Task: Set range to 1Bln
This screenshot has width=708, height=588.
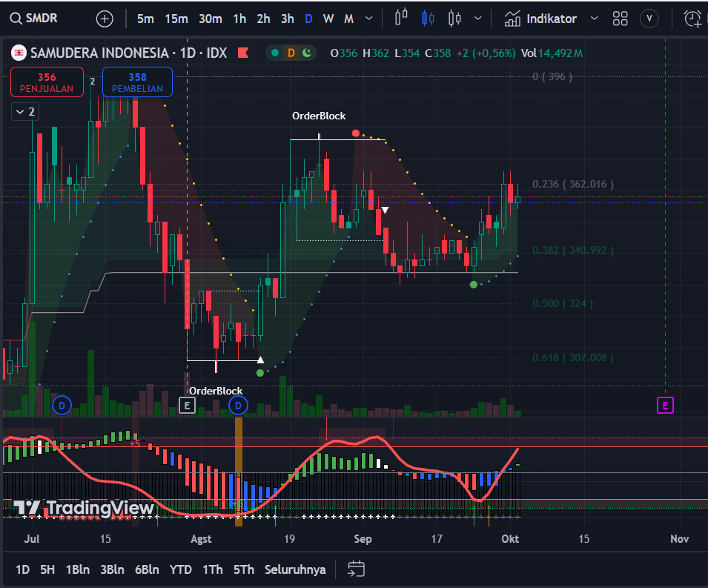Action: tap(78, 570)
